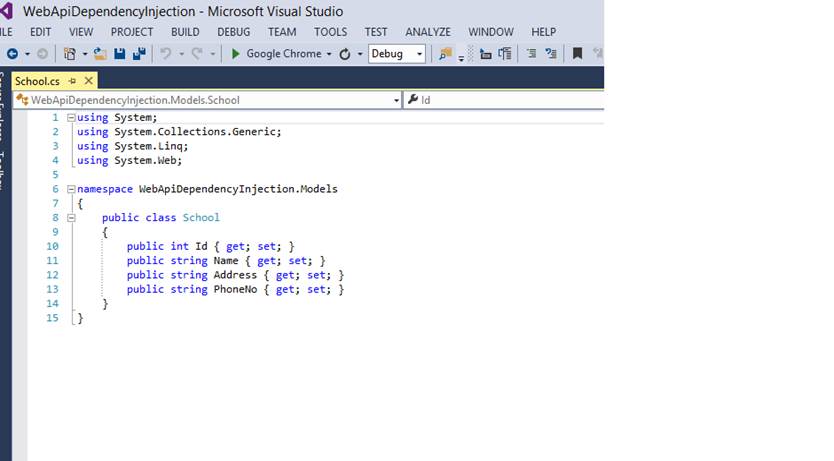Open the TEST menu
The width and height of the screenshot is (834, 461).
[376, 32]
